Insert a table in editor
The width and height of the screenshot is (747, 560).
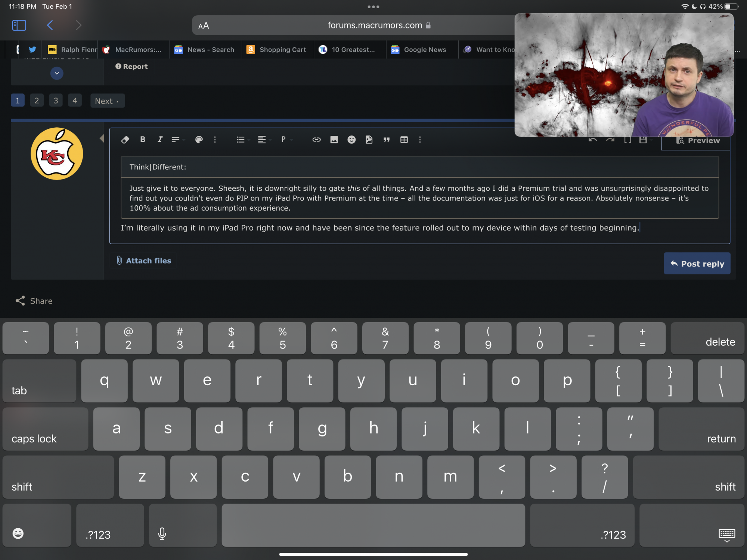(x=404, y=140)
